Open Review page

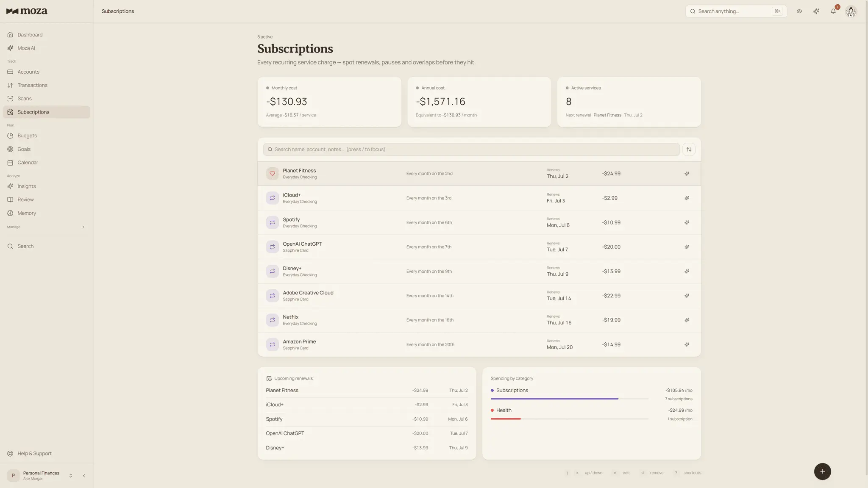[x=46, y=200]
